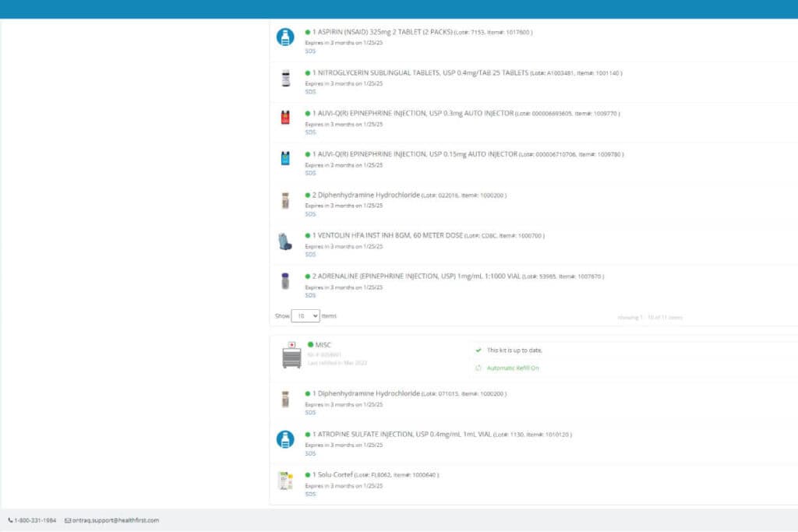Viewport: 798px width, 532px height.
Task: Open the SDS link under AUVI-Q 0.15mg
Action: 310,174
